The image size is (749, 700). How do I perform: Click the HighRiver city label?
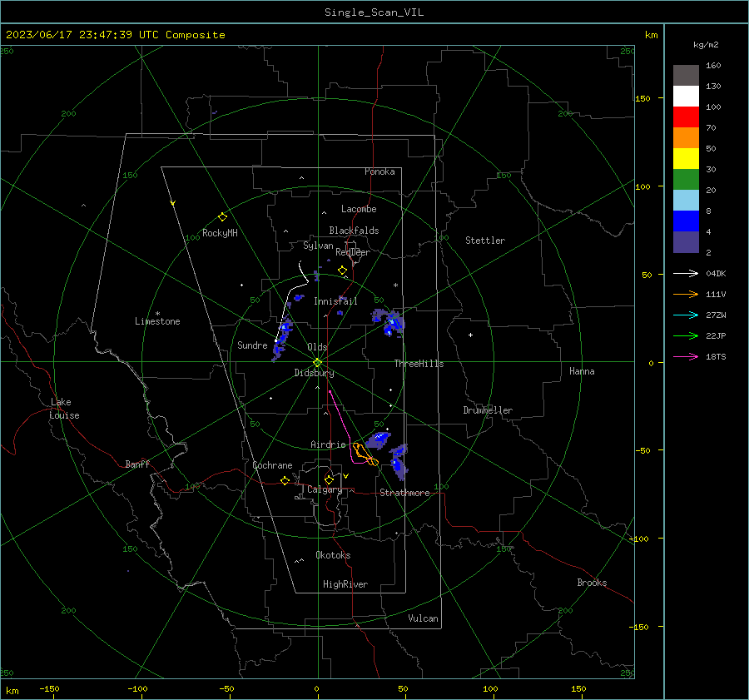pyautogui.click(x=345, y=584)
